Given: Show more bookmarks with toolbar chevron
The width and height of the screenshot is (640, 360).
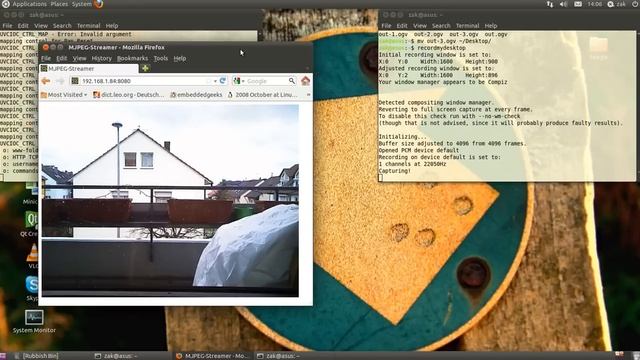Looking at the screenshot, I should click(308, 95).
